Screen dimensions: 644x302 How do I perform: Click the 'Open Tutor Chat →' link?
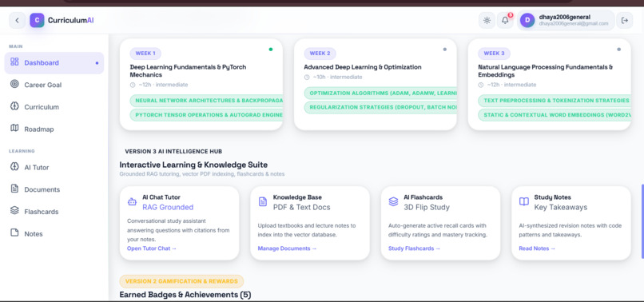(x=152, y=248)
